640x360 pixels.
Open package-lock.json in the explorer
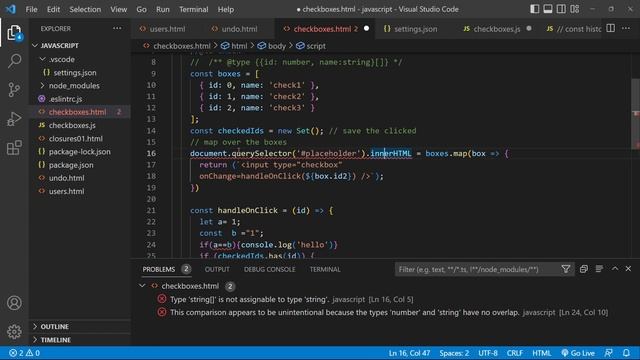(x=80, y=152)
